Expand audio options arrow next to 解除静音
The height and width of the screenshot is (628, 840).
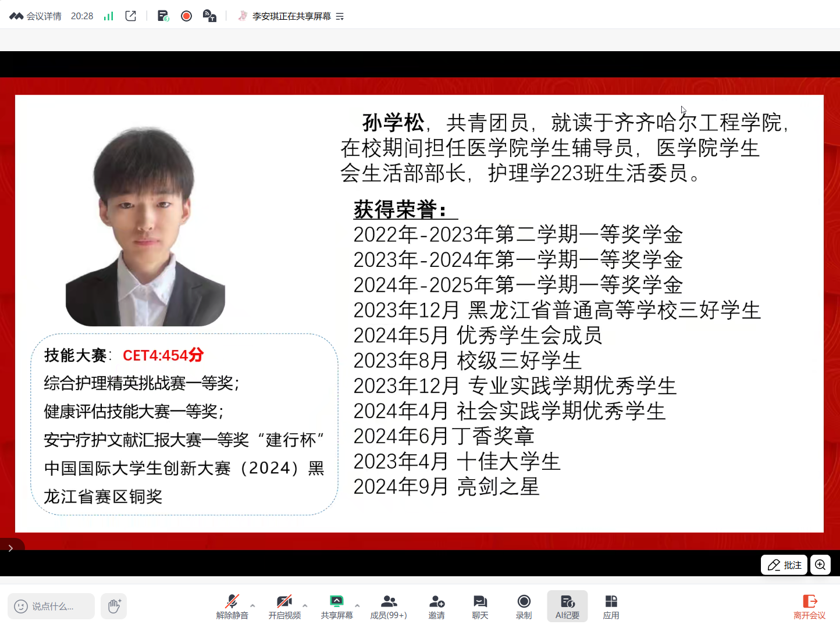click(x=252, y=605)
